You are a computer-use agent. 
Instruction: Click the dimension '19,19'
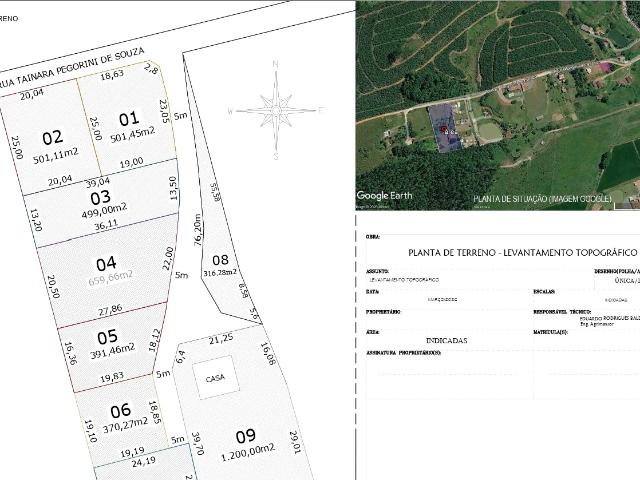point(132,452)
